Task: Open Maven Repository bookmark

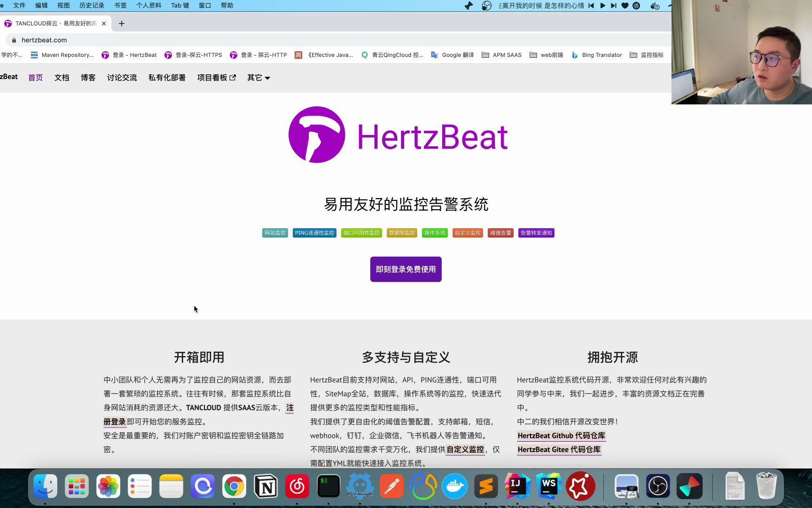Action: (62, 55)
